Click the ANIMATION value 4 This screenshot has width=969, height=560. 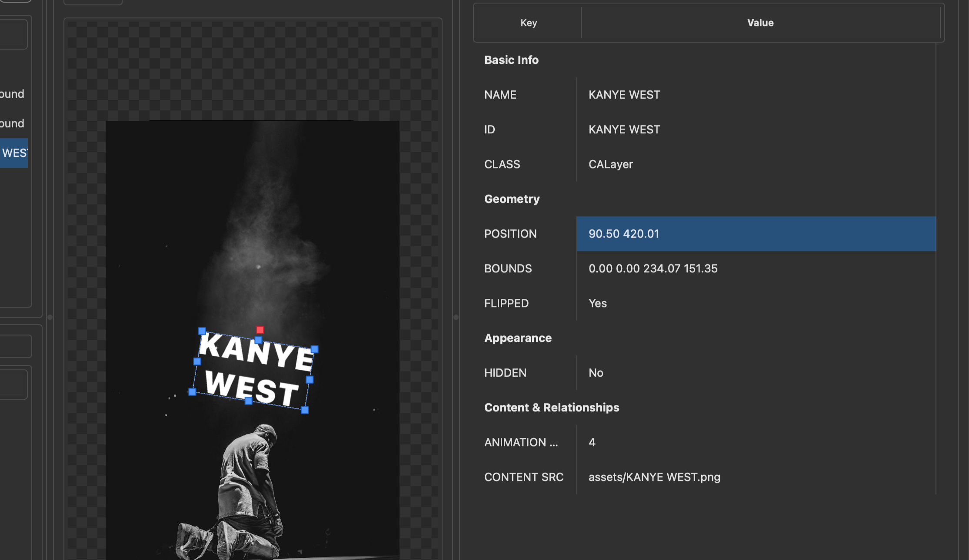point(592,442)
